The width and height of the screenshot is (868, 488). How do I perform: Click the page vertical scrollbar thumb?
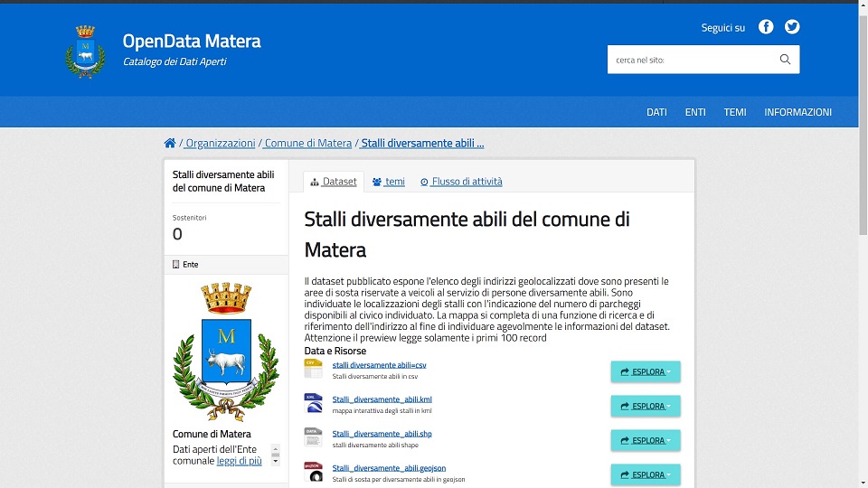(x=863, y=125)
